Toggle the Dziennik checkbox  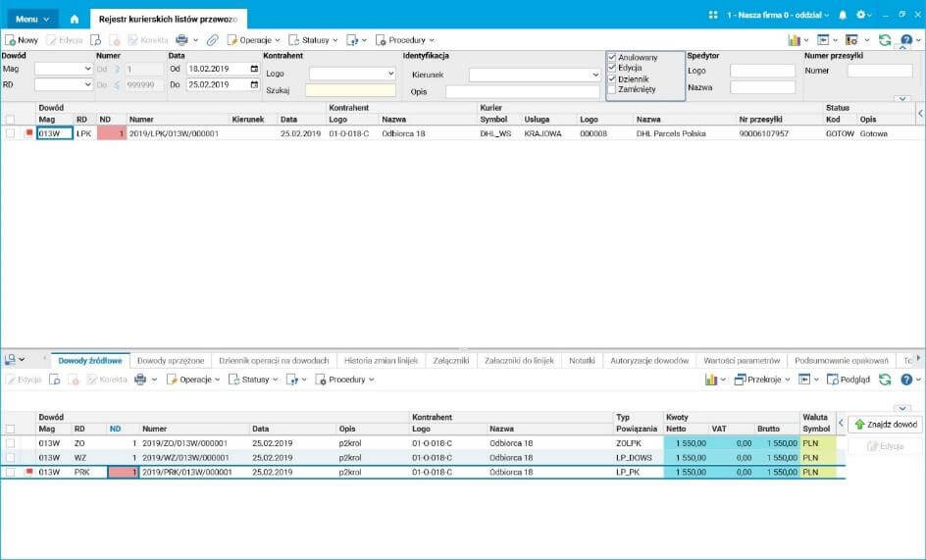tap(612, 78)
